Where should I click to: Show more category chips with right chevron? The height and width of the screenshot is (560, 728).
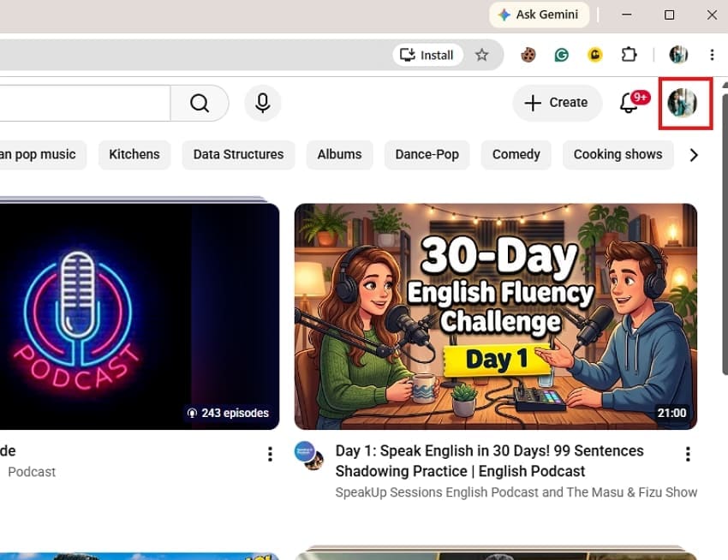694,155
